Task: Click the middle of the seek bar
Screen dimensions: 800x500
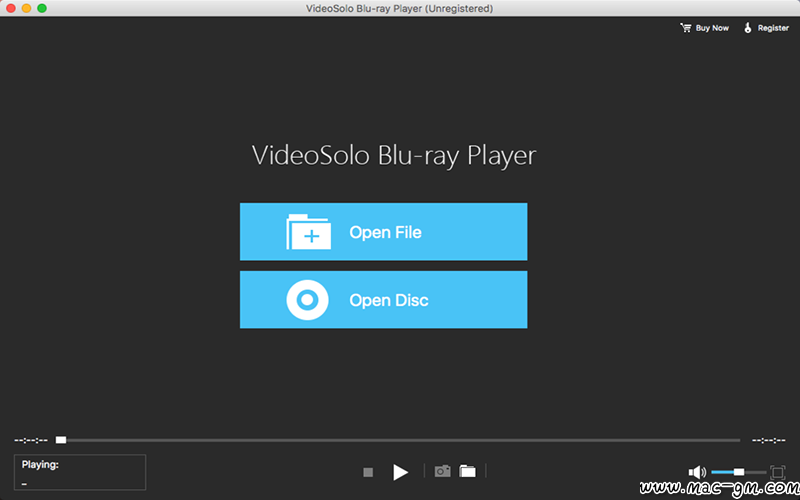Action: tap(398, 440)
